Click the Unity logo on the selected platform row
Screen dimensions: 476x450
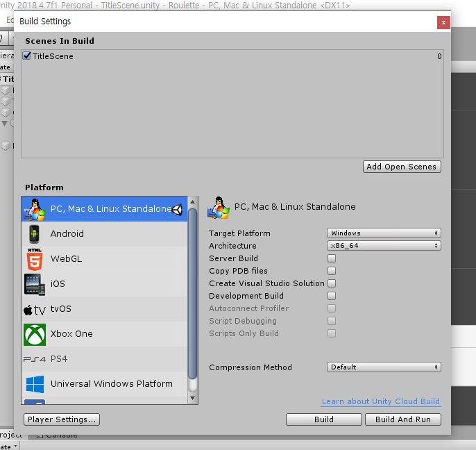[x=178, y=209]
